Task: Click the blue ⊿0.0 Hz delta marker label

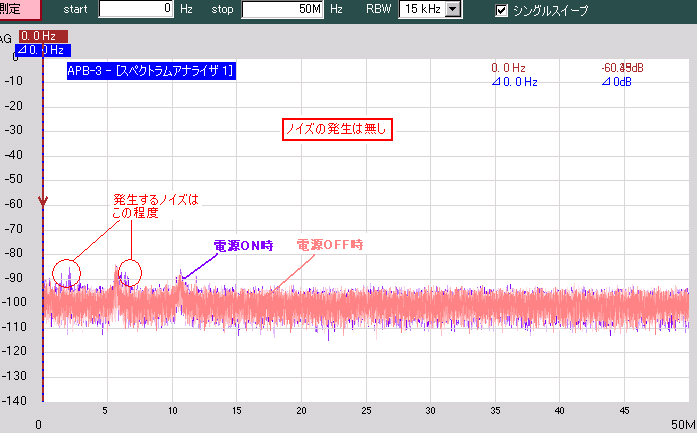Action: coord(43,50)
